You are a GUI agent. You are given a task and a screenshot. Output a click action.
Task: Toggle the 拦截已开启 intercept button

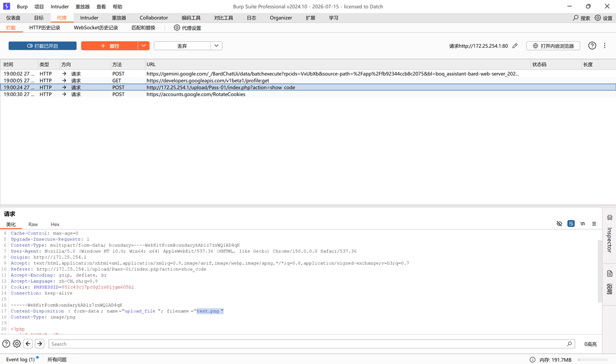42,46
